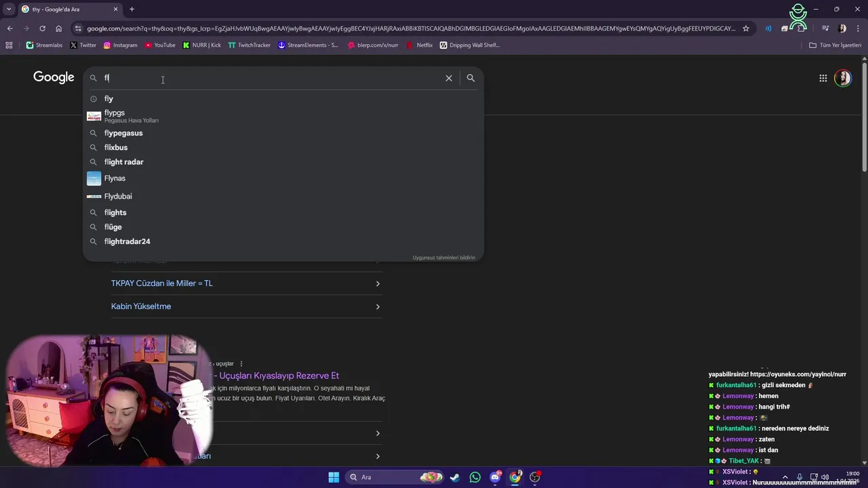Viewport: 868px width, 488px height.
Task: Select the 'fly' history suggestion
Action: click(x=283, y=99)
